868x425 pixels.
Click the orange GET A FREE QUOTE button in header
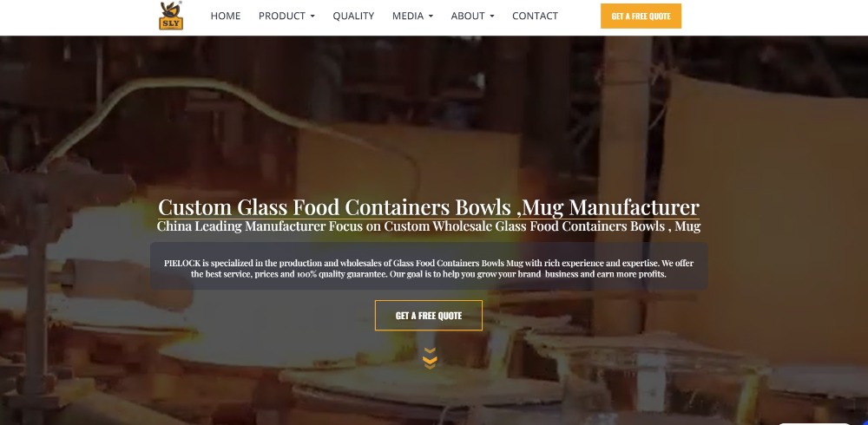641,16
